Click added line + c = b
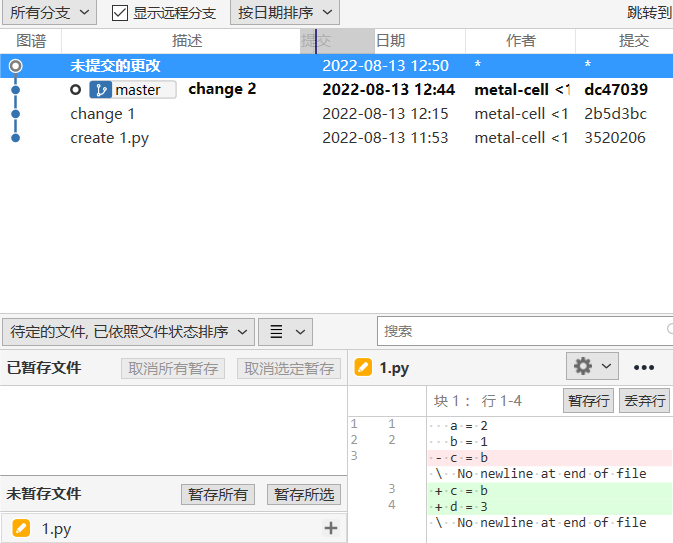 (550, 491)
